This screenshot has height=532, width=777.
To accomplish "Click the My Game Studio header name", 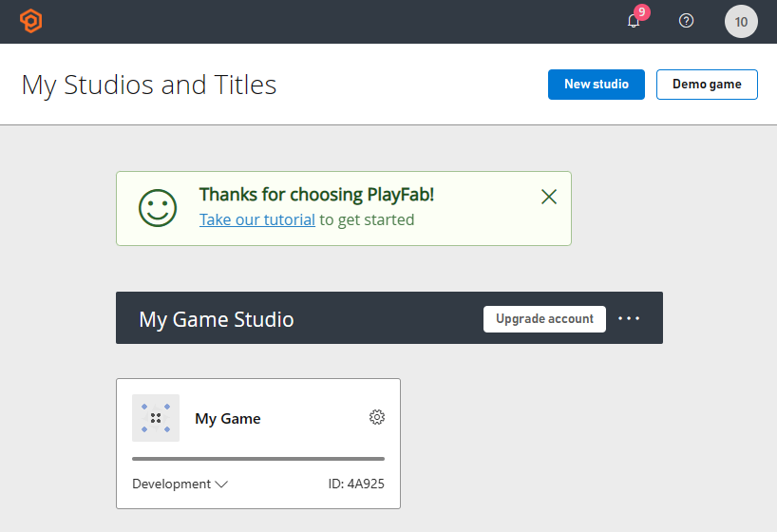I will [x=217, y=319].
